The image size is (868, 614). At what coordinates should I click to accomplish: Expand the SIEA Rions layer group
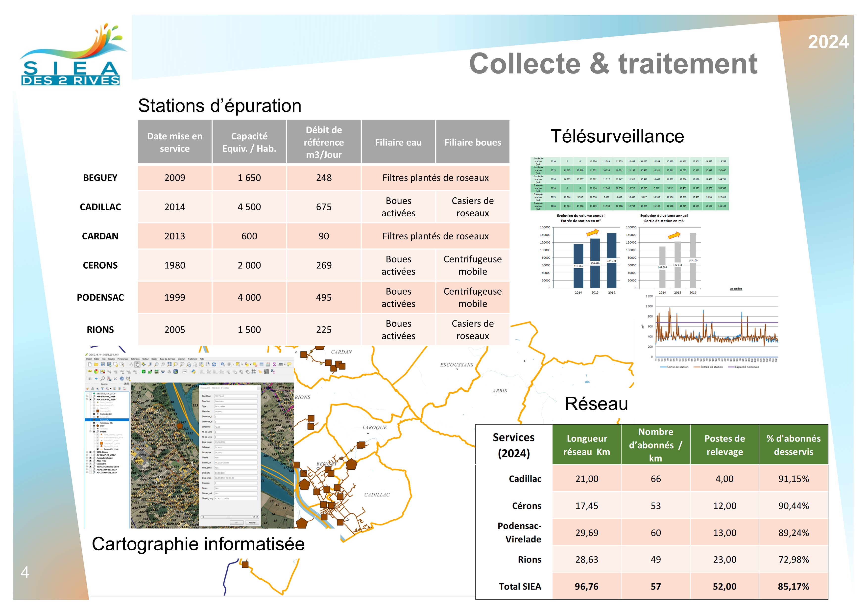[87, 452]
